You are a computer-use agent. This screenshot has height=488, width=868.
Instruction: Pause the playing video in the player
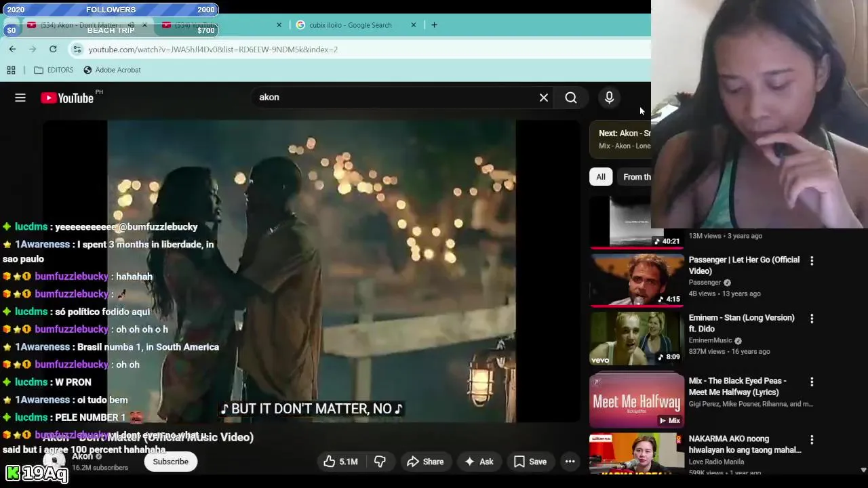coord(311,271)
